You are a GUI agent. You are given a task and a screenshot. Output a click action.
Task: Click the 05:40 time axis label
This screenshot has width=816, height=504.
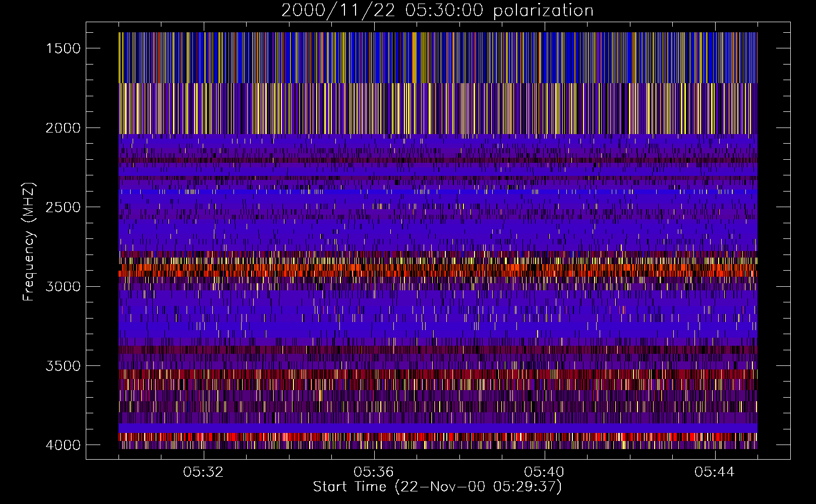pyautogui.click(x=544, y=472)
